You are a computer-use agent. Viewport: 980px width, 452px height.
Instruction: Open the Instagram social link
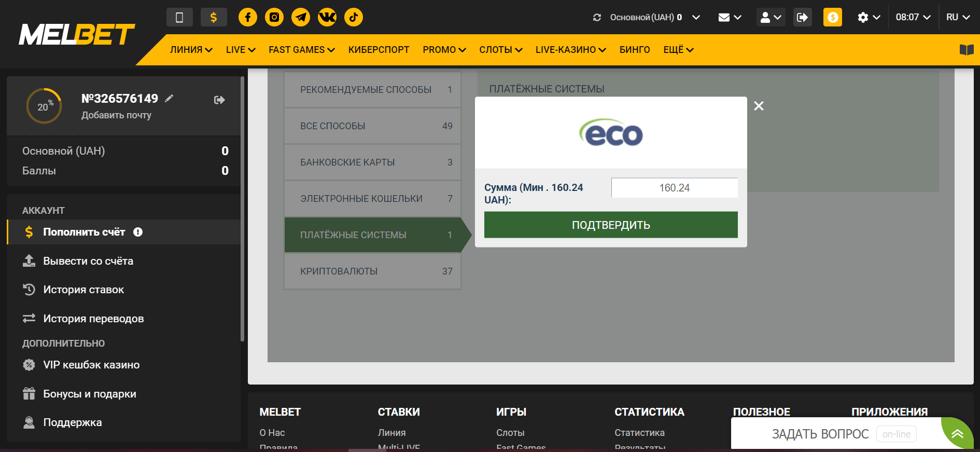click(274, 17)
